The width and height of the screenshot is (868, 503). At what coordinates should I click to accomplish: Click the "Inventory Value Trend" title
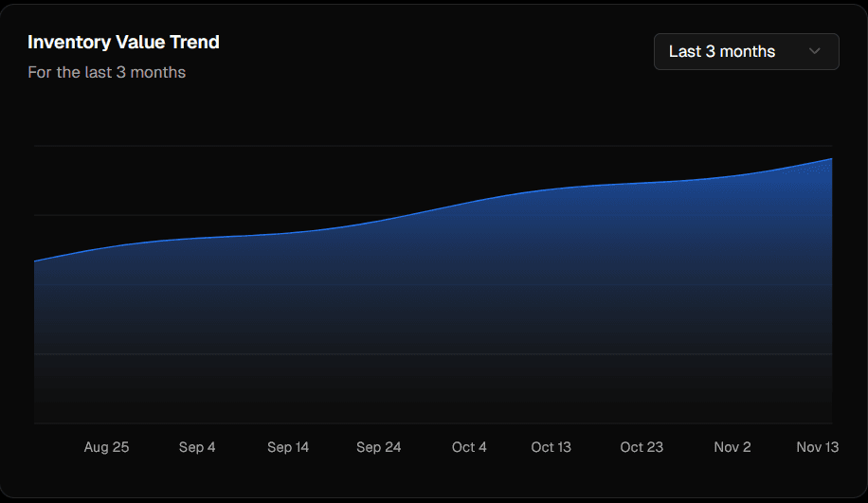123,43
